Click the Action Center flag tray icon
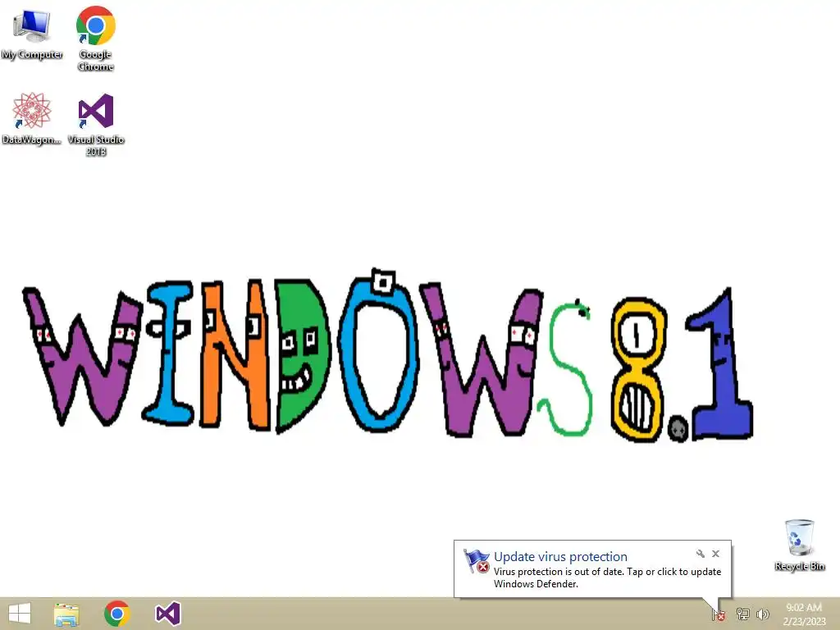Screen dimensions: 840x630 click(719, 614)
